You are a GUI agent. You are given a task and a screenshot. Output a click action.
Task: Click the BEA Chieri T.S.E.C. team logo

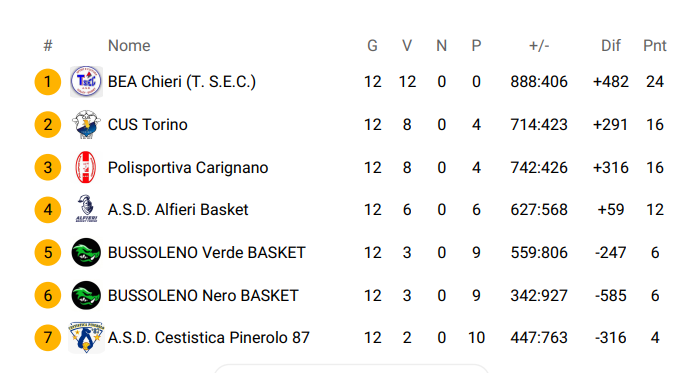click(87, 82)
